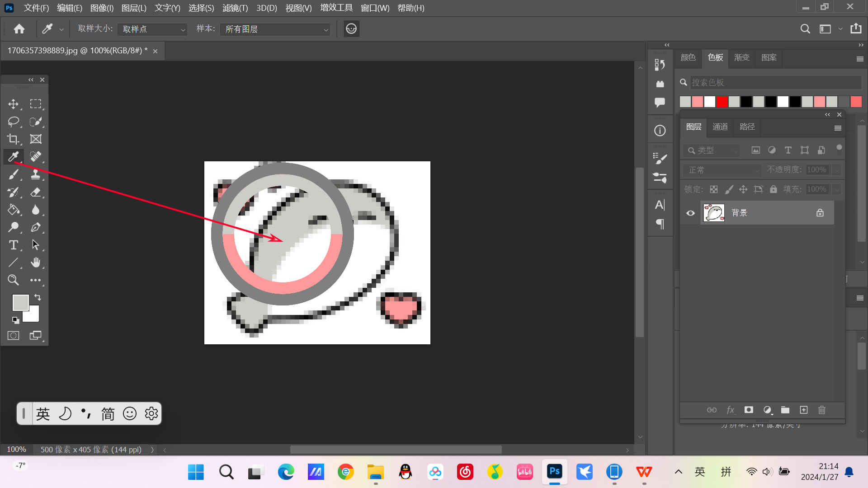Select the Brush tool
The image size is (868, 488).
coord(14,174)
